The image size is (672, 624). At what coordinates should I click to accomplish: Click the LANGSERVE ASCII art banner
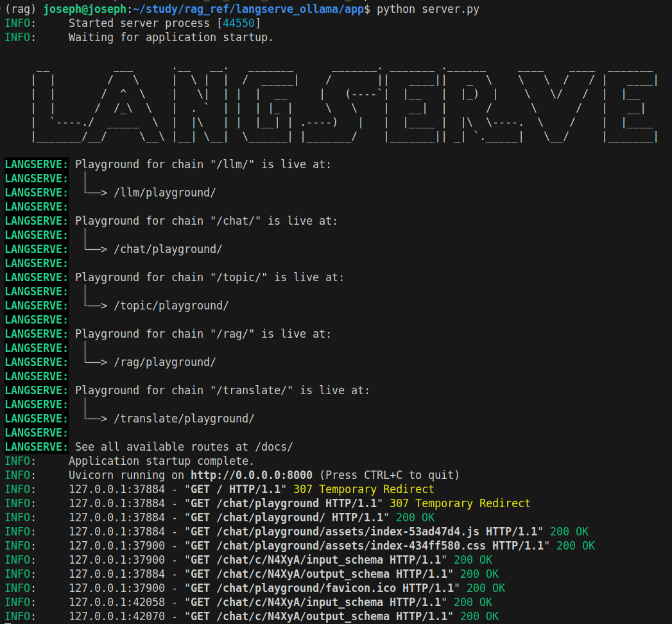coord(345,105)
